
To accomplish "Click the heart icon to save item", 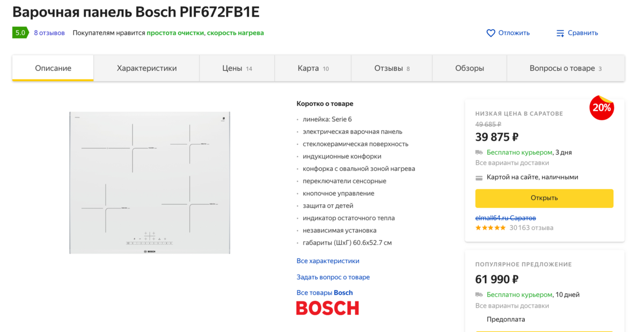I will [491, 33].
